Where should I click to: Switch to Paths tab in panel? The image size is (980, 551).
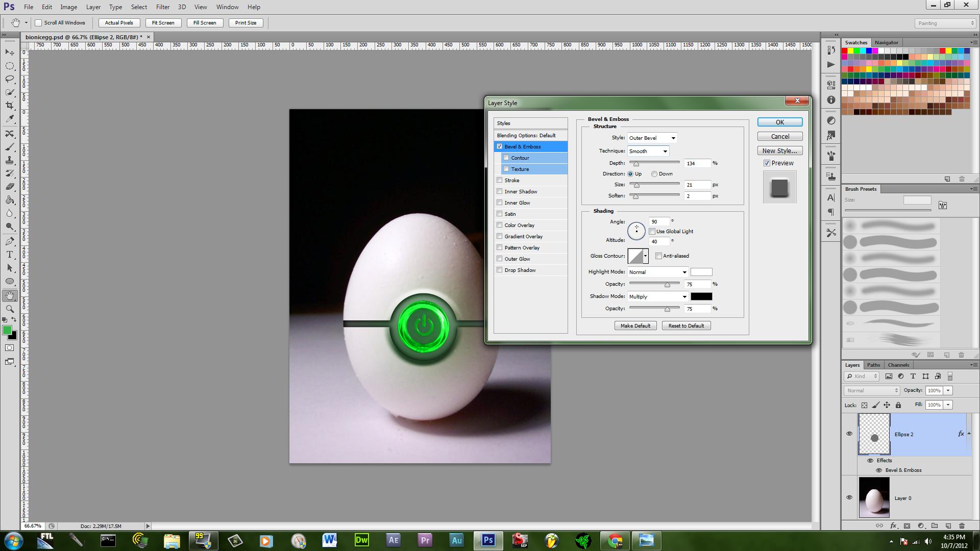[874, 365]
